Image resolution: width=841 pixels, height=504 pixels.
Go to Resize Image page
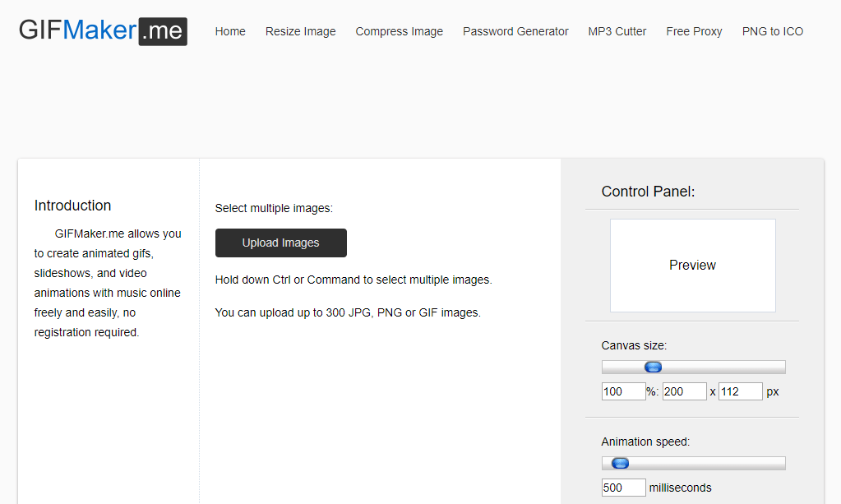(x=300, y=31)
